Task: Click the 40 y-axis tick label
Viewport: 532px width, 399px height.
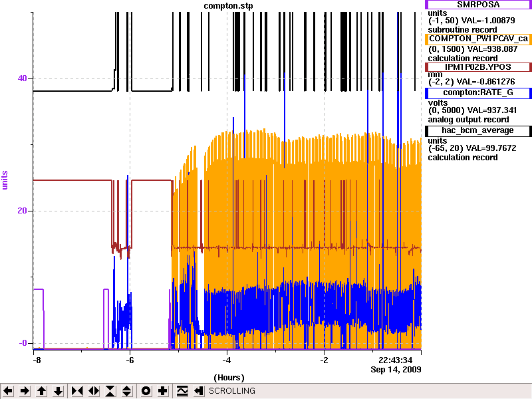Action: 22,78
